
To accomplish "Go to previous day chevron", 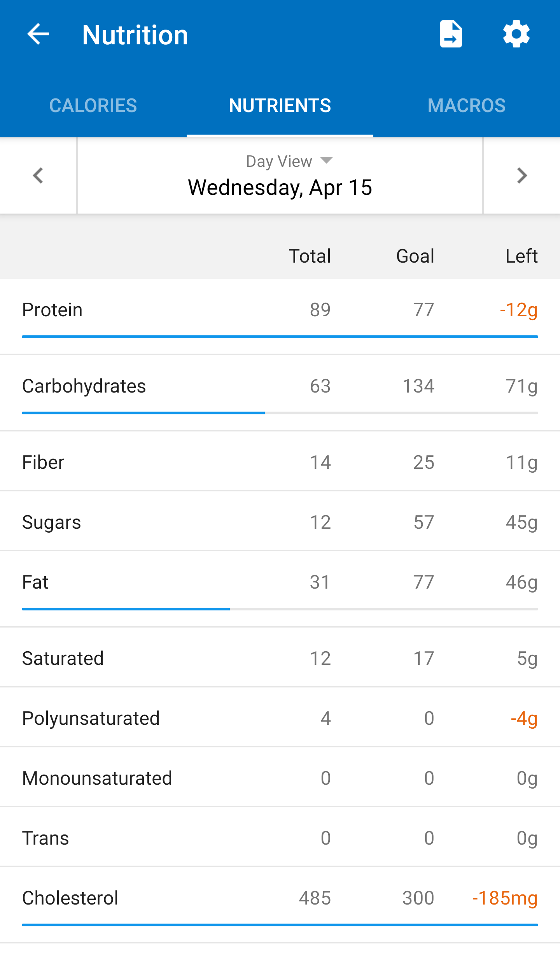I will click(38, 175).
